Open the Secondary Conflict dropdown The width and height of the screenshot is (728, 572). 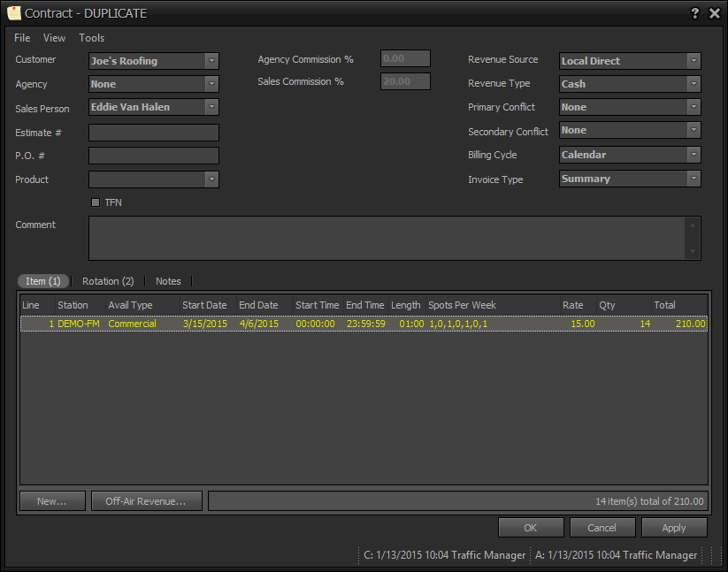point(694,130)
